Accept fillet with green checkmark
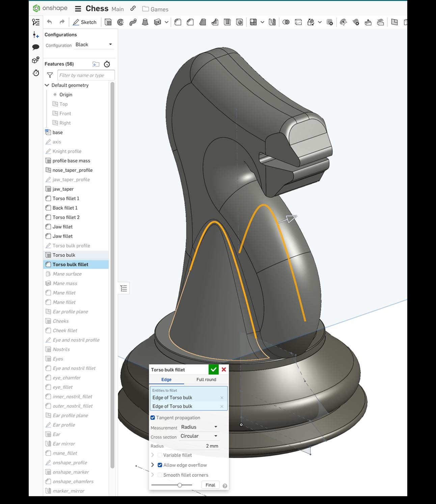Image resolution: width=436 pixels, height=504 pixels. 213,369
